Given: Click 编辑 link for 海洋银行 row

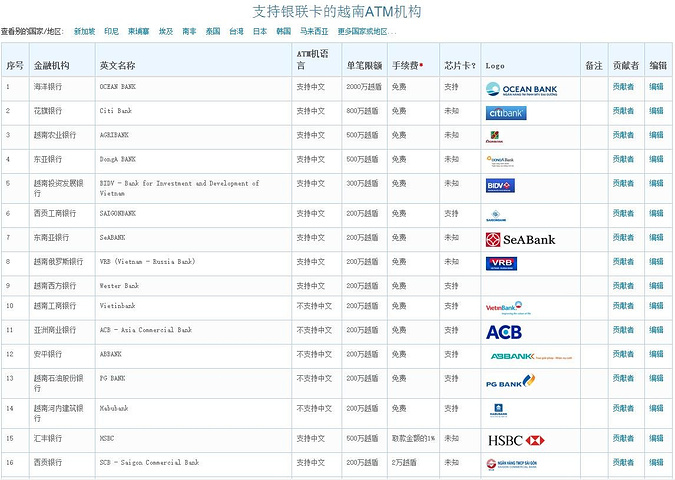Looking at the screenshot, I should click(x=656, y=87).
